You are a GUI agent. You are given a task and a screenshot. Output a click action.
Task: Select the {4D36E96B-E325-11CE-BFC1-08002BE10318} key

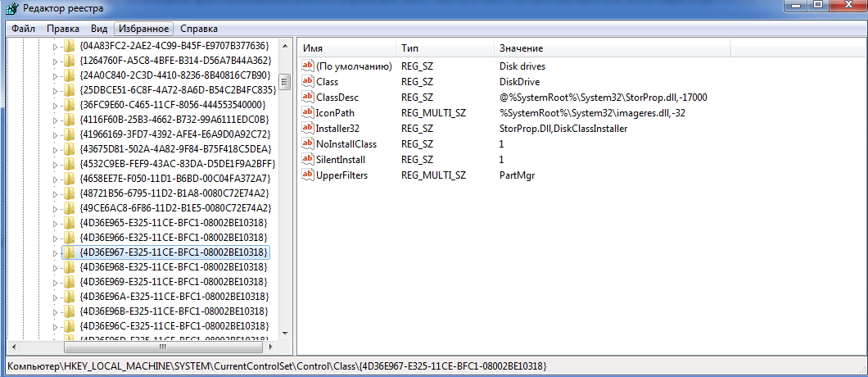[x=174, y=311]
